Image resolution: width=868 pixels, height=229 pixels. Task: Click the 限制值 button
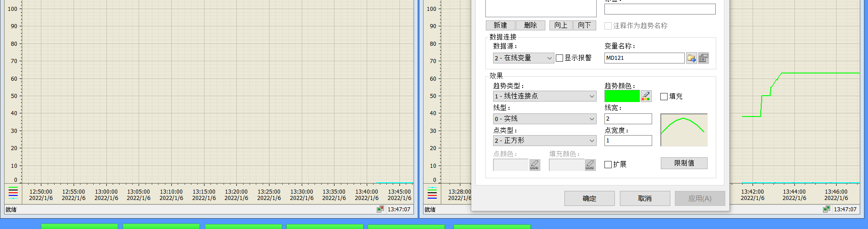pos(683,163)
